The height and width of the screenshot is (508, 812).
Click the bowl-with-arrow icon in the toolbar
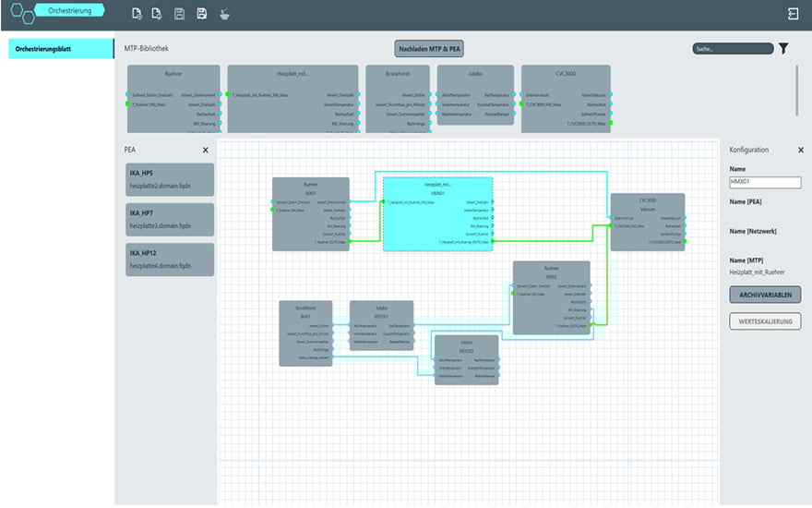[x=224, y=15]
